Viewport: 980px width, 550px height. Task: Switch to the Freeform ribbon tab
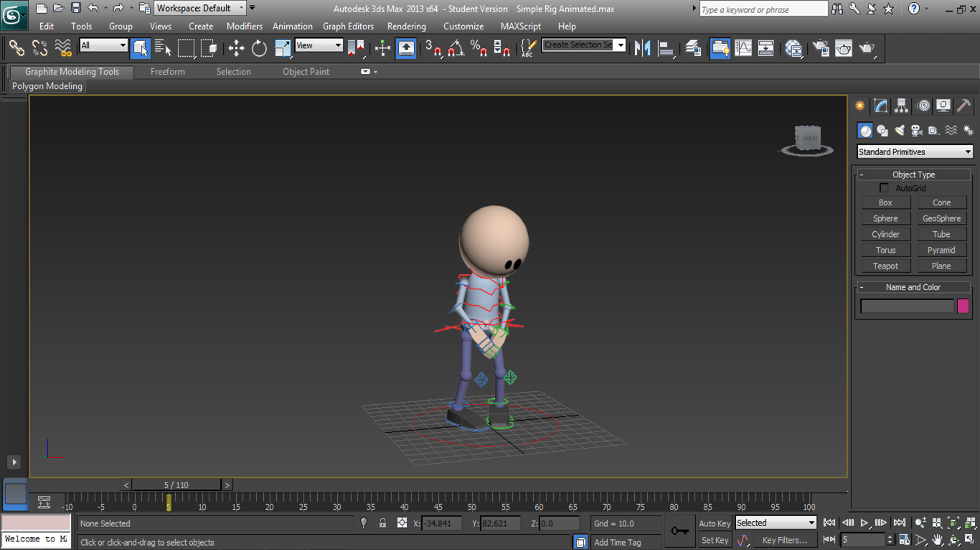167,71
